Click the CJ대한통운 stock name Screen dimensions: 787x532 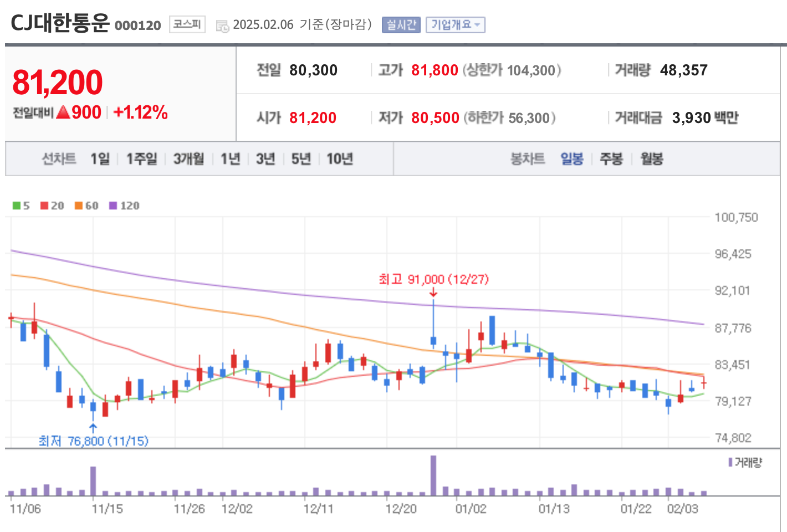pyautogui.click(x=60, y=23)
